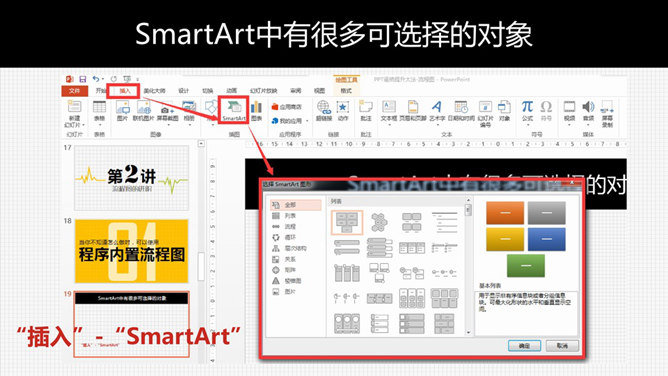Click the 取消 (Cancel) button in the dialog

pyautogui.click(x=562, y=345)
